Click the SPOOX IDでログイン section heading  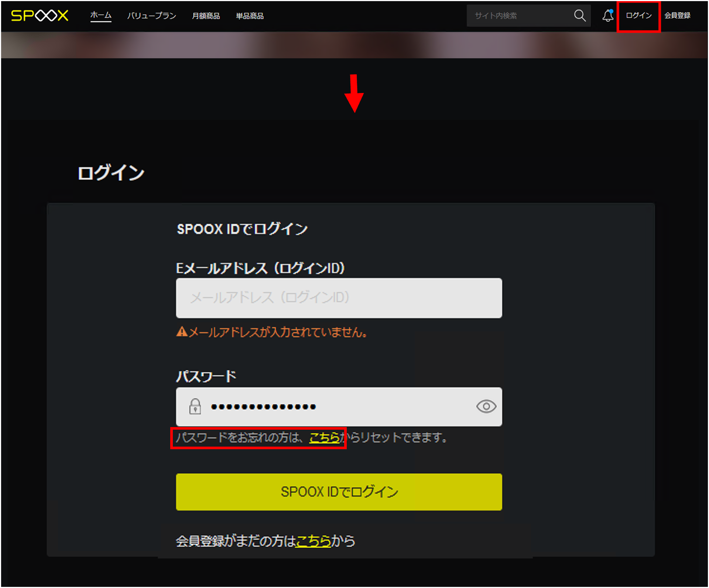(x=242, y=229)
